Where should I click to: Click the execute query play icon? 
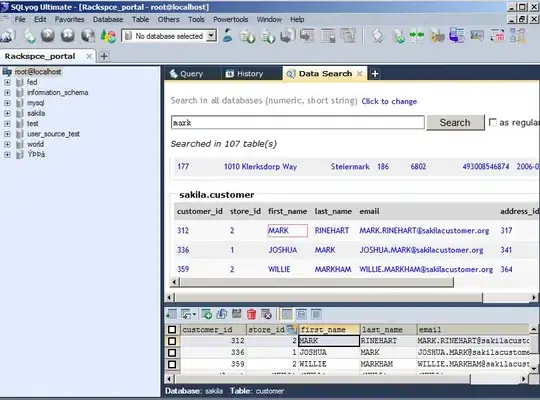pos(48,35)
